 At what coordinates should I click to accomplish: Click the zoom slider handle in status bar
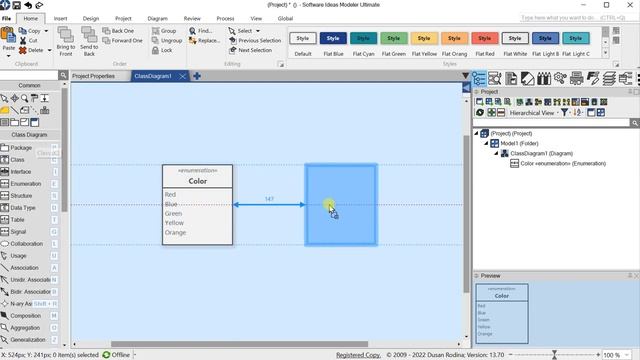click(x=554, y=355)
